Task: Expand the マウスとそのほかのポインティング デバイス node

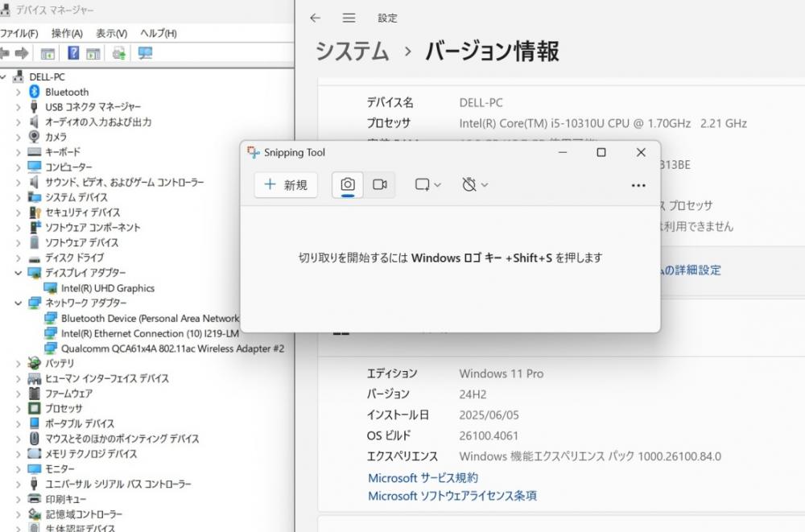Action: tap(18, 439)
